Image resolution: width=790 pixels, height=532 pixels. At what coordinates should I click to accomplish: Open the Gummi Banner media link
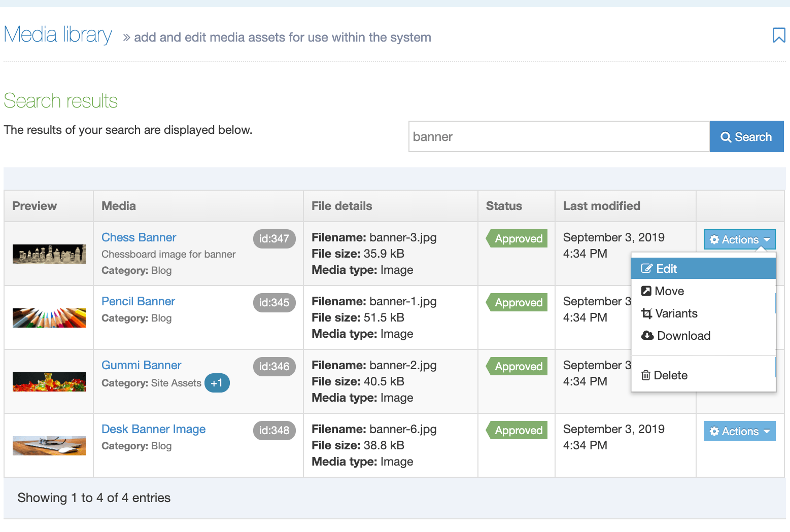click(141, 365)
